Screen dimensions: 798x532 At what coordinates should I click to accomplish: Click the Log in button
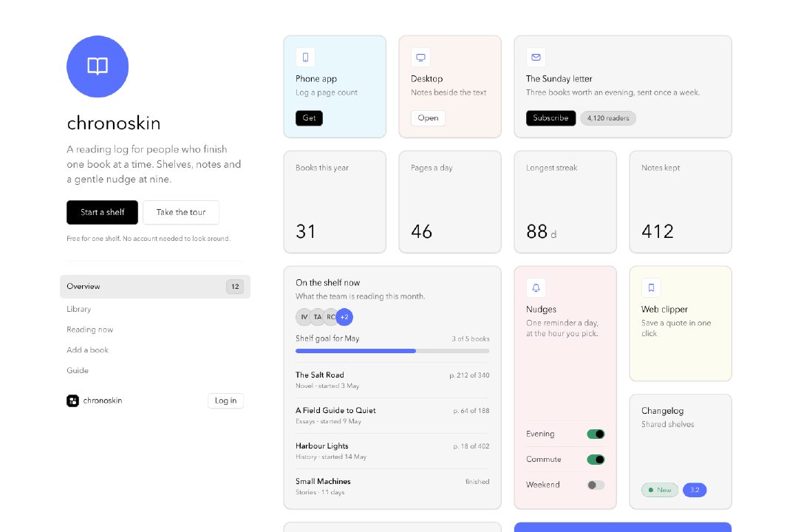click(225, 400)
